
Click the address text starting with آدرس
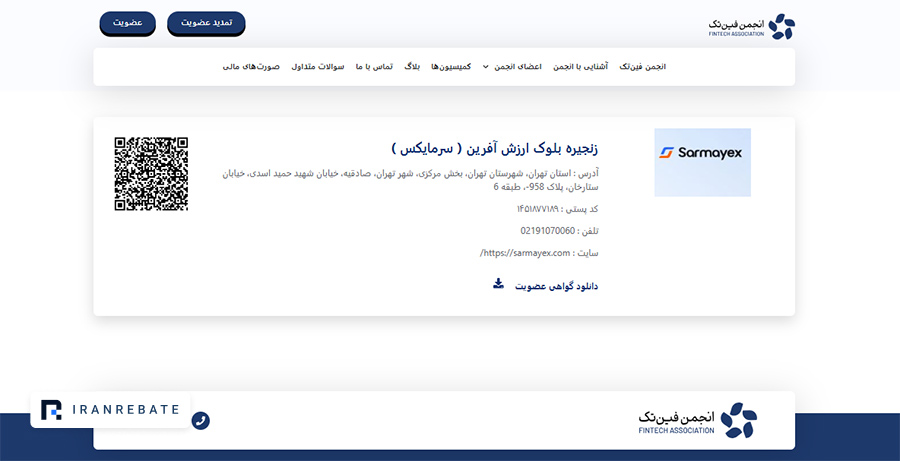[x=410, y=180]
